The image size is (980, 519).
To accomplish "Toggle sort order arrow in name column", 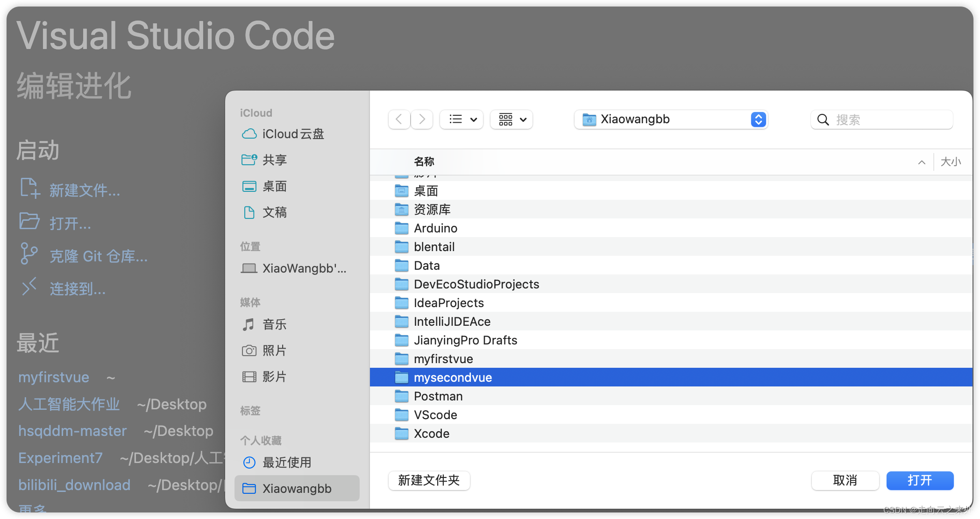I will [x=921, y=162].
